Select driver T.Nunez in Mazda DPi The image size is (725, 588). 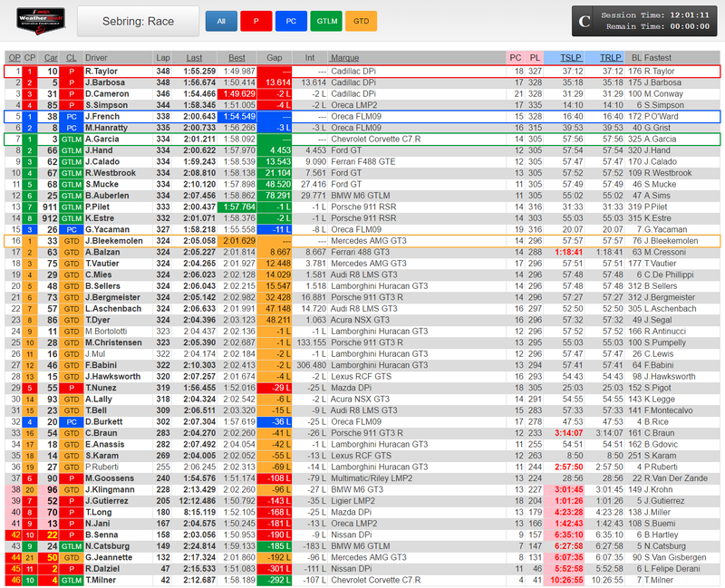(x=101, y=389)
